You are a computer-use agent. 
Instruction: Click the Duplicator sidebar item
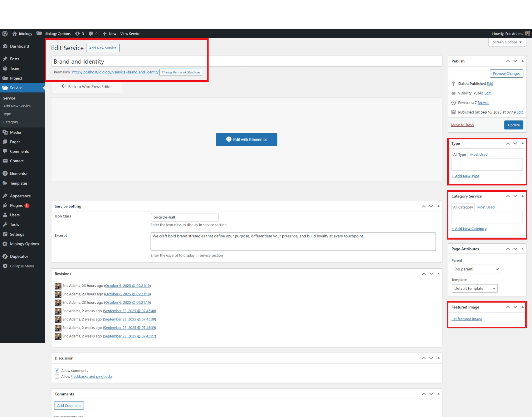[19, 256]
